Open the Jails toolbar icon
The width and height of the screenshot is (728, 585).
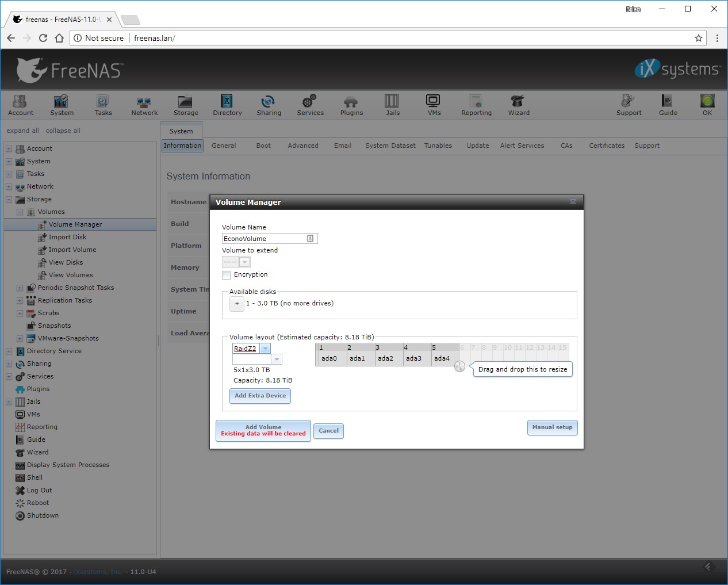[x=392, y=105]
